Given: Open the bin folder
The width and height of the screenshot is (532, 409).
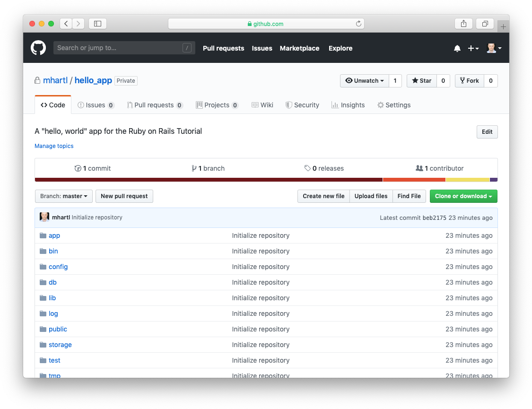Looking at the screenshot, I should (53, 251).
